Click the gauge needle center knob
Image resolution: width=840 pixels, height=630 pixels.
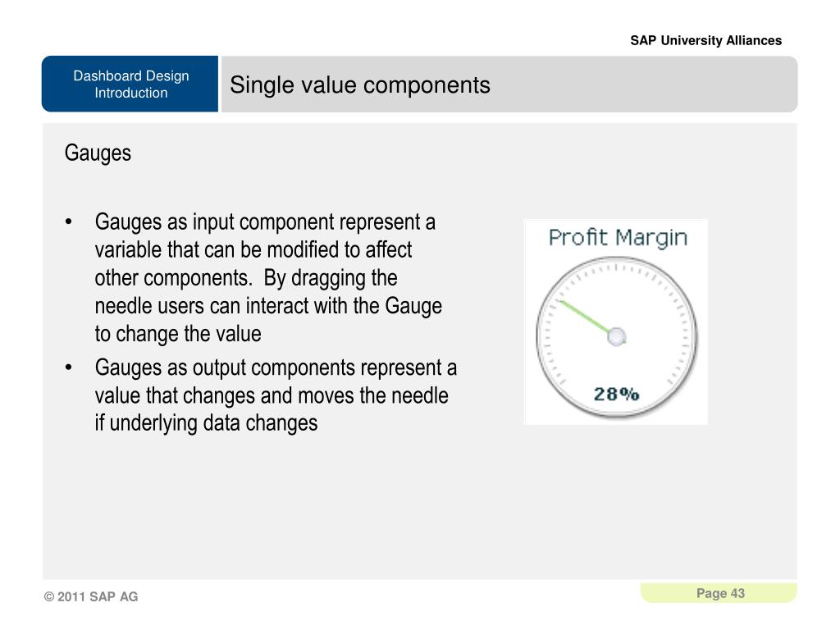click(617, 336)
